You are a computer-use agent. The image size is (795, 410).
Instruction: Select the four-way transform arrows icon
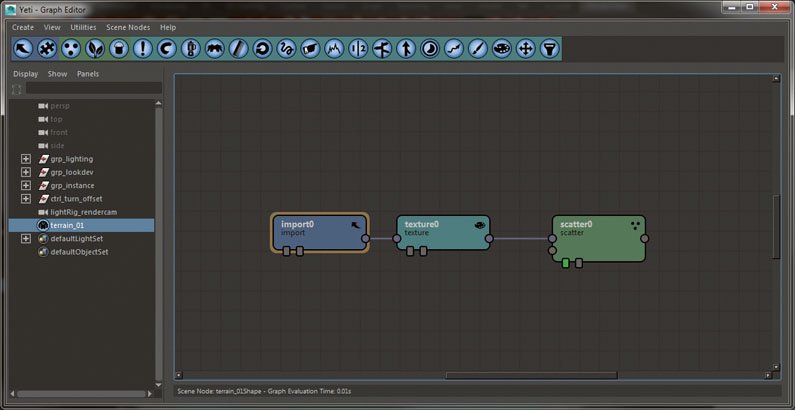526,49
